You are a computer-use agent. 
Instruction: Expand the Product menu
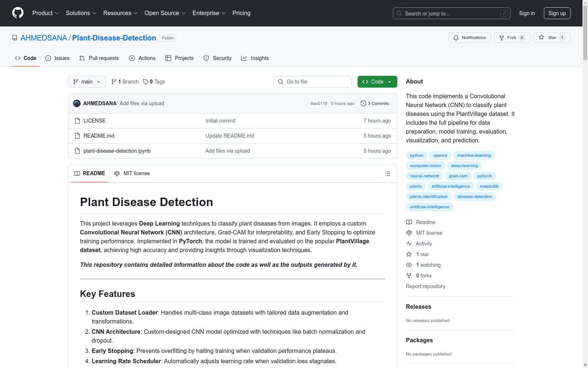(46, 13)
